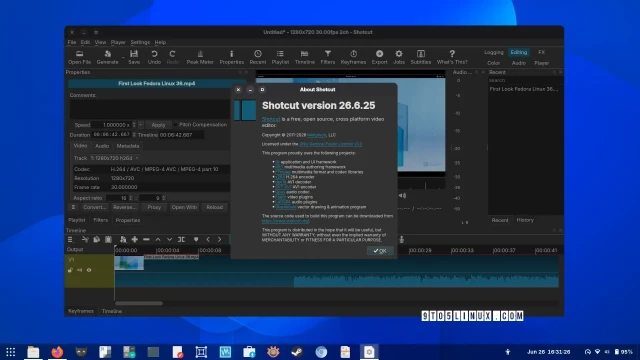Open the View menu
This screenshot has height=360, width=640.
coord(100,42)
